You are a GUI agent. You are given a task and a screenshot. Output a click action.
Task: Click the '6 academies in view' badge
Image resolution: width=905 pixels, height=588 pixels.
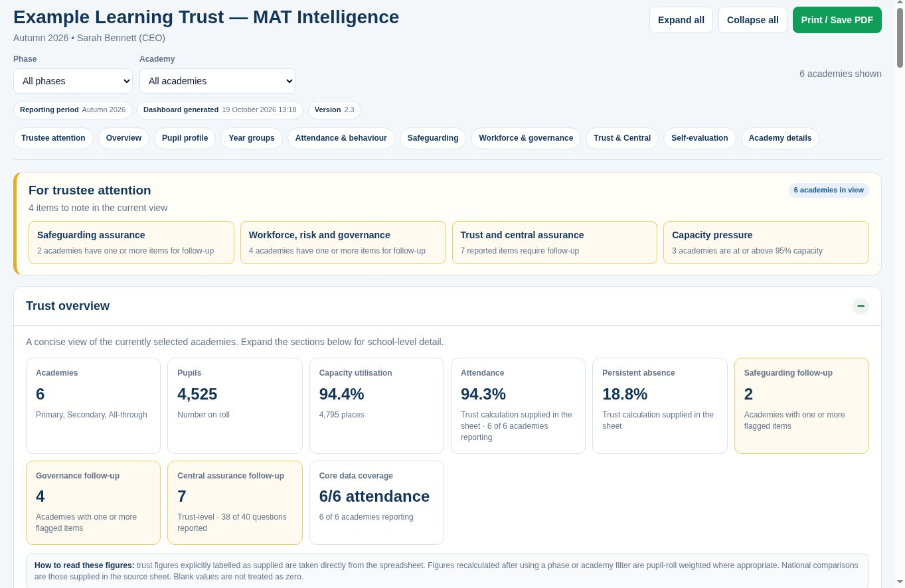(829, 190)
